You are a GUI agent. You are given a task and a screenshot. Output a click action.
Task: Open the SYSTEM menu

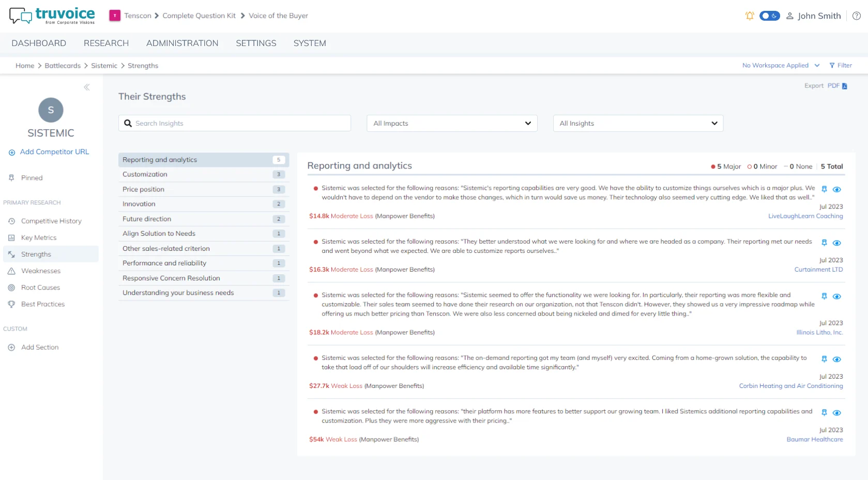(310, 43)
